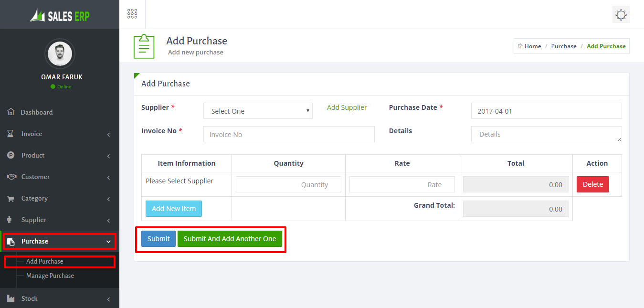Open the grid apps menu icon
This screenshot has width=644, height=308.
132,14
